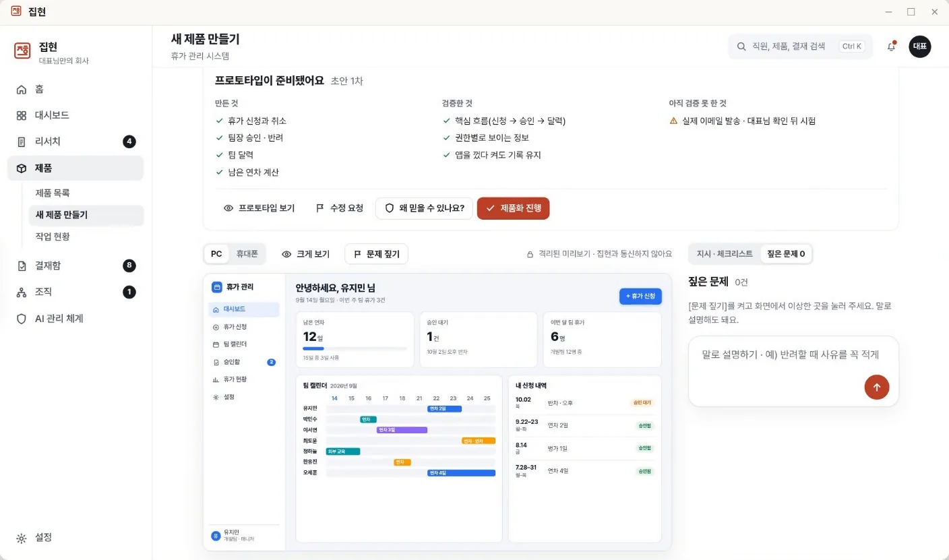
Task: Click the 리서치 document icon
Action: click(x=22, y=142)
